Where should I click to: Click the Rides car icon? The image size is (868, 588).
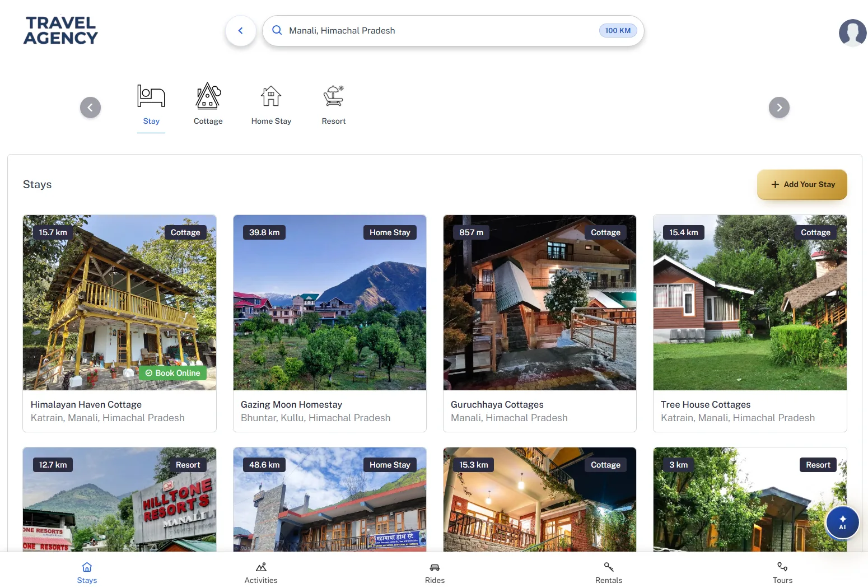pos(435,567)
